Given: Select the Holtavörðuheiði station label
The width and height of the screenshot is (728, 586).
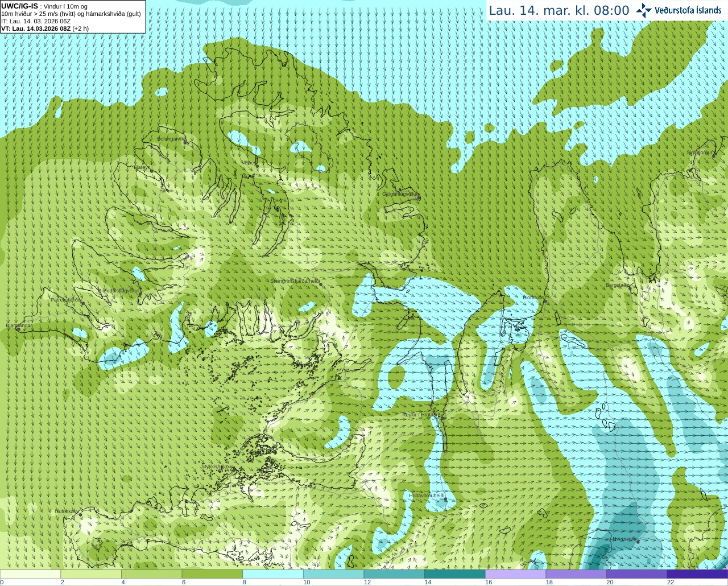Looking at the screenshot, I should (x=427, y=496).
